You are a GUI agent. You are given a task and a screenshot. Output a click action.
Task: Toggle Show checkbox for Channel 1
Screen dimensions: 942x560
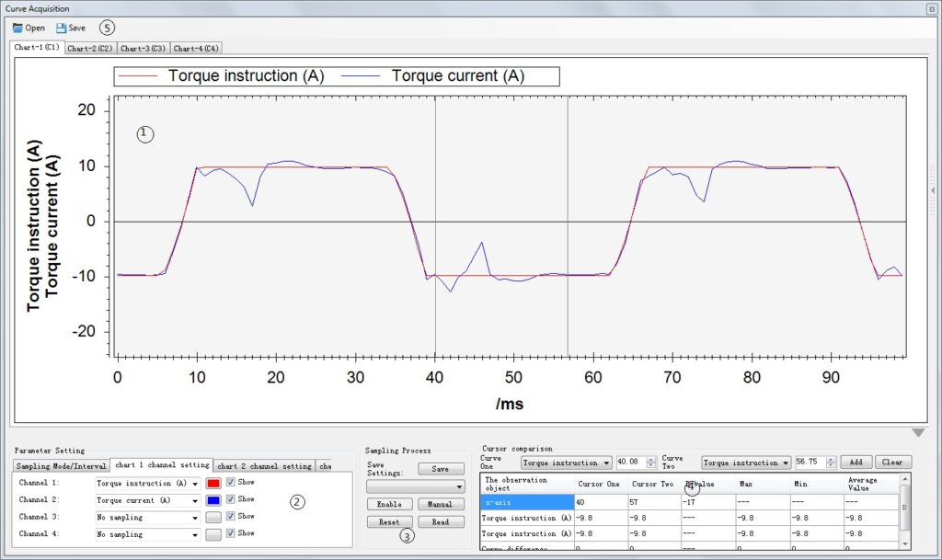coord(231,482)
